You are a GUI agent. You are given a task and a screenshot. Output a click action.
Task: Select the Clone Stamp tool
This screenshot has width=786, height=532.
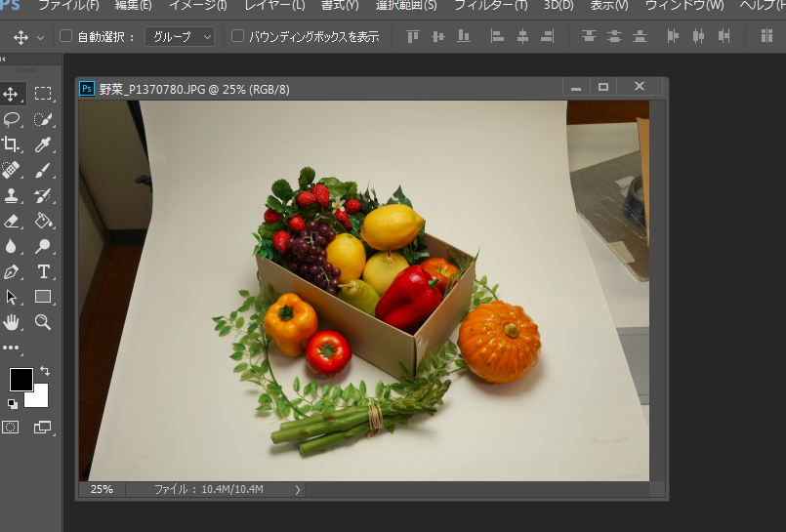click(x=11, y=195)
